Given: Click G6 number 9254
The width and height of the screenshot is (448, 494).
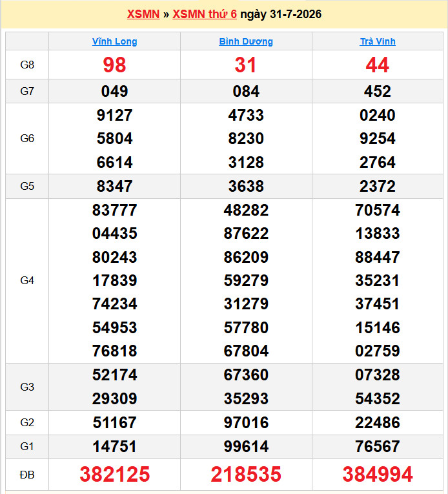Looking at the screenshot, I should [x=378, y=139].
